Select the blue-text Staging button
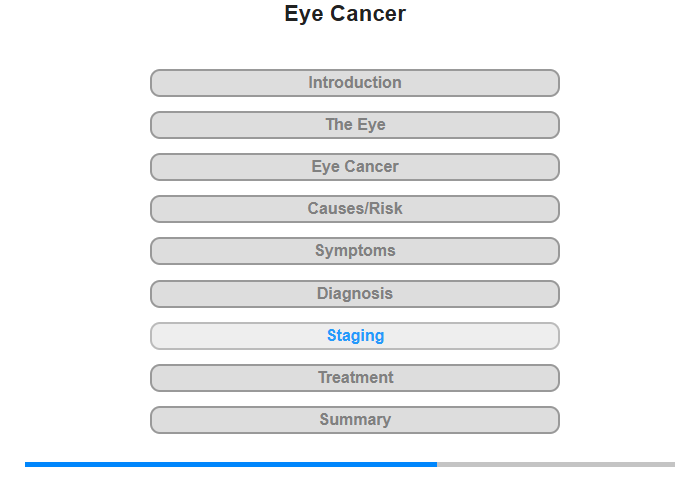This screenshot has width=700, height=480. tap(355, 336)
